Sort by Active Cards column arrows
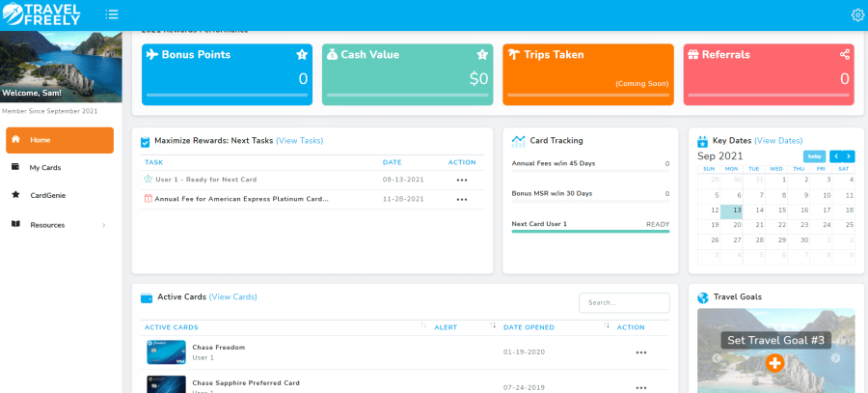The height and width of the screenshot is (393, 868). 423,325
